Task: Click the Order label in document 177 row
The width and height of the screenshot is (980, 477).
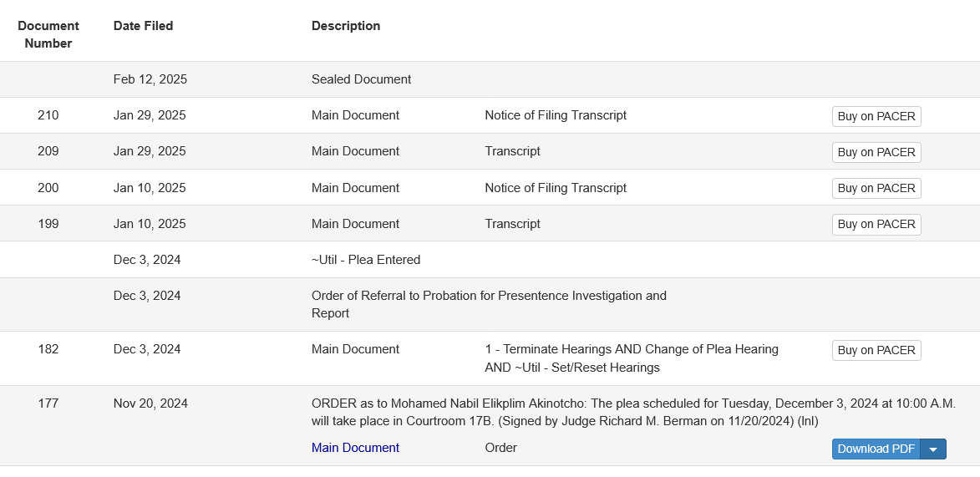Action: 500,448
